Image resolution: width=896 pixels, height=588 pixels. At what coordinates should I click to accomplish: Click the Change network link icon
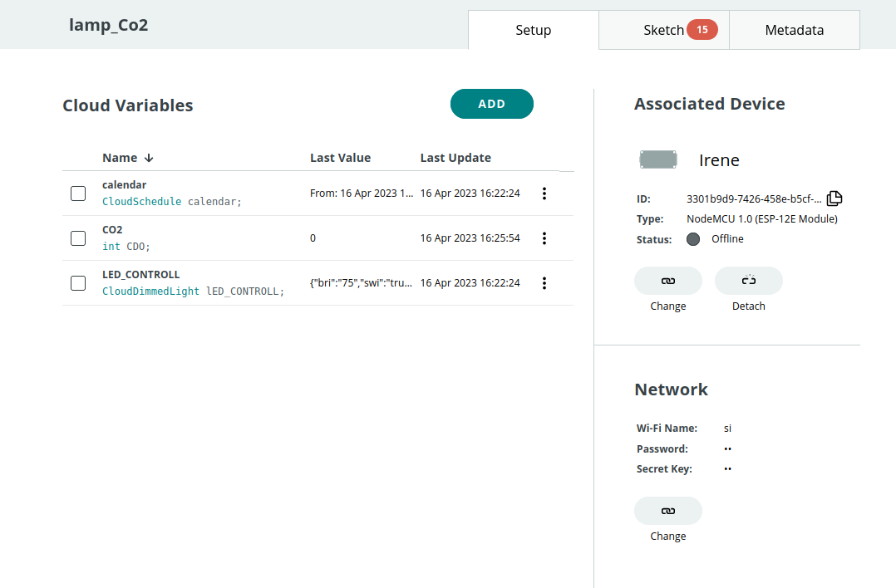pos(668,511)
